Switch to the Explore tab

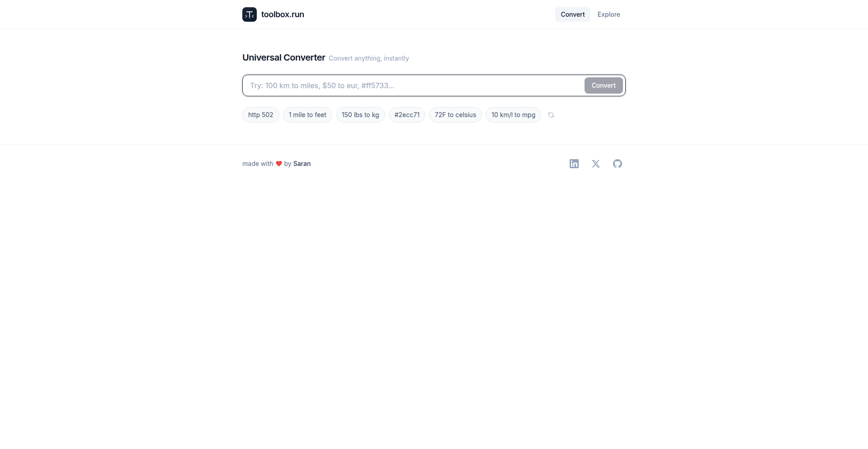pos(609,14)
